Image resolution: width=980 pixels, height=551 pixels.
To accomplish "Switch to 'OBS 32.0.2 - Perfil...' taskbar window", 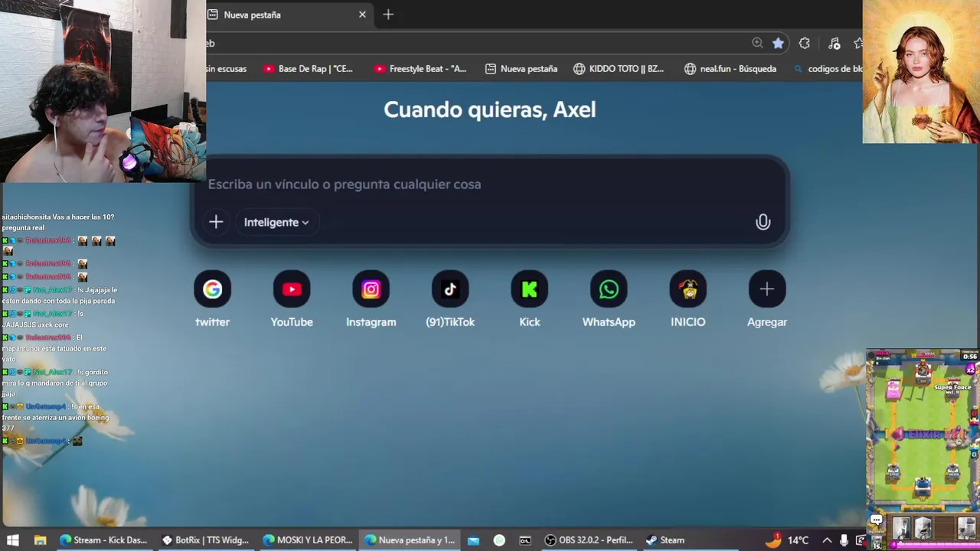I will click(x=588, y=540).
